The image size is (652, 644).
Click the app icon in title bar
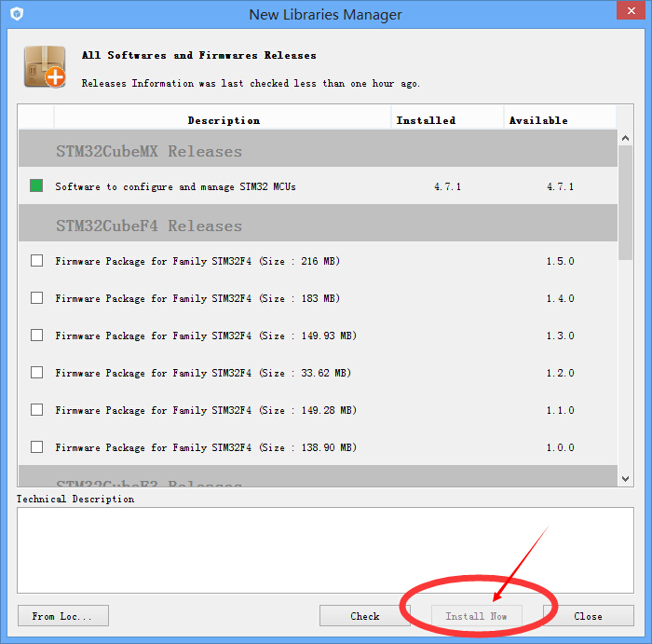tap(17, 14)
